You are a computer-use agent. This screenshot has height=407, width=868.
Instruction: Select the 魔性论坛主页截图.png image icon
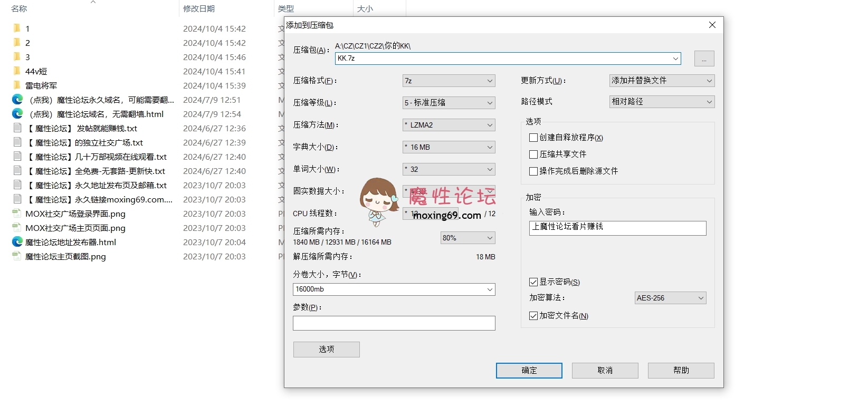(17, 256)
